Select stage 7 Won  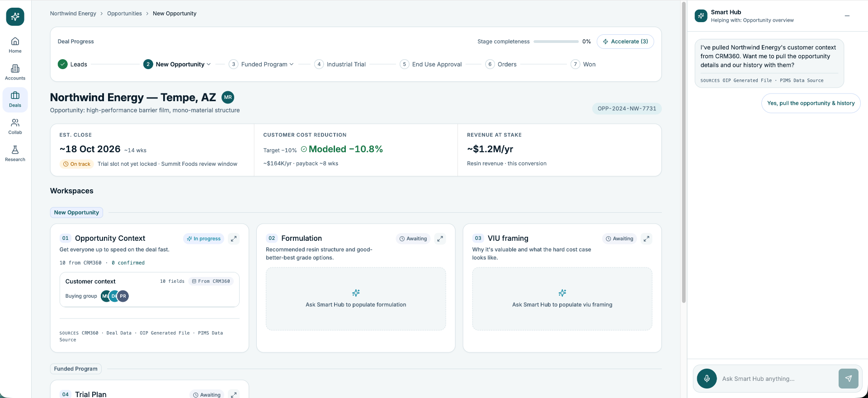583,64
